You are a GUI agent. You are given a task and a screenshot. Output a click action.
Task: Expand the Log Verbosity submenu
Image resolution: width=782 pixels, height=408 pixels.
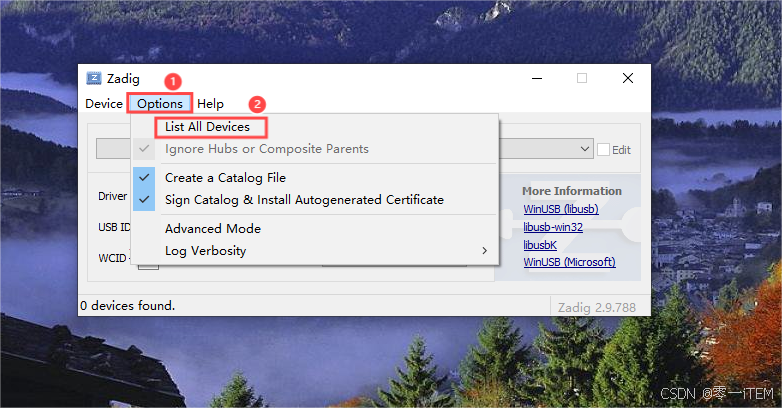(x=315, y=251)
